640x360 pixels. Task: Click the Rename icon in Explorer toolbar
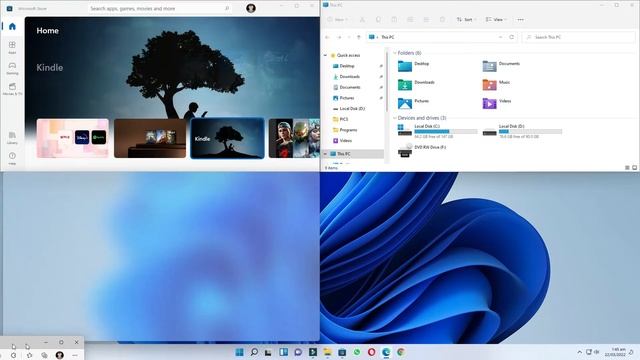click(410, 20)
